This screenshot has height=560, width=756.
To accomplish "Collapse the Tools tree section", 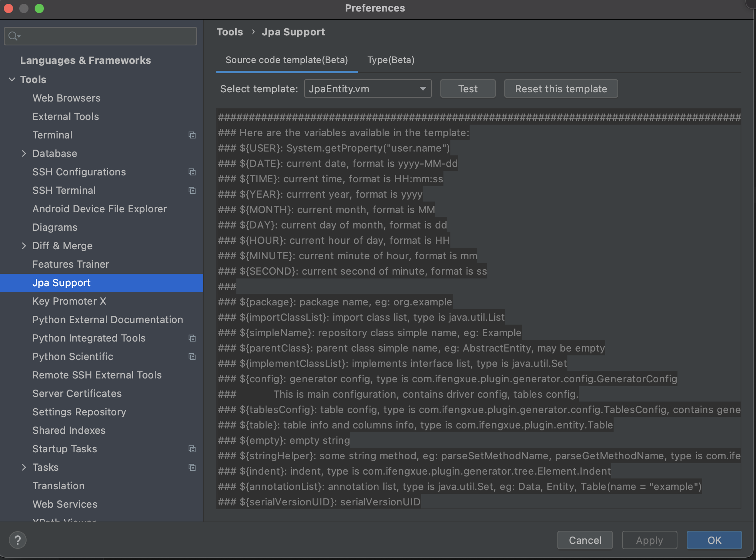I will 12,80.
